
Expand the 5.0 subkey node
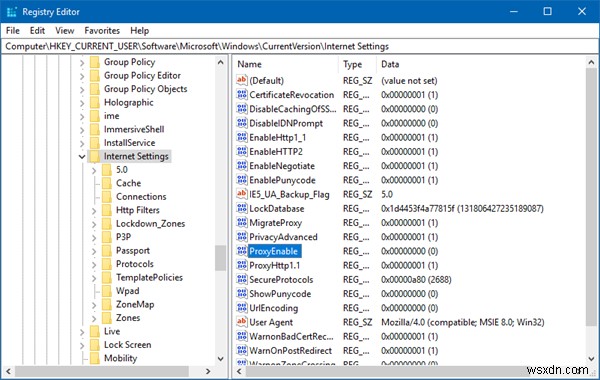click(94, 170)
